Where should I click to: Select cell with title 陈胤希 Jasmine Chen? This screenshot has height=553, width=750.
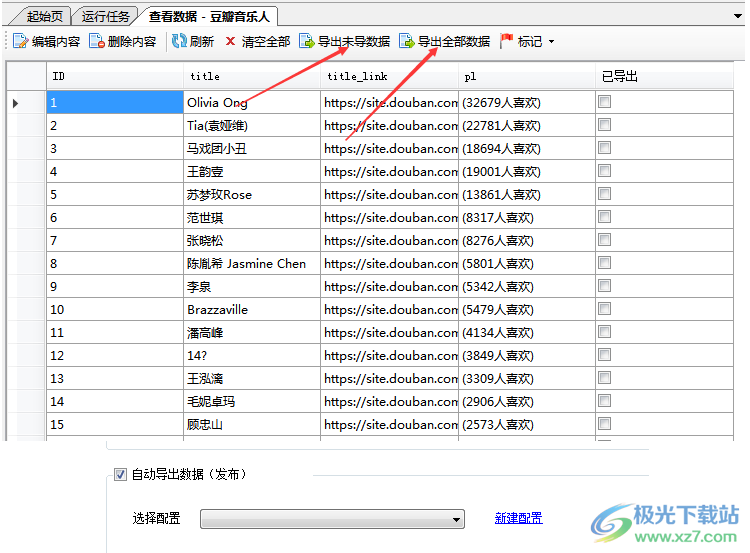(x=252, y=263)
